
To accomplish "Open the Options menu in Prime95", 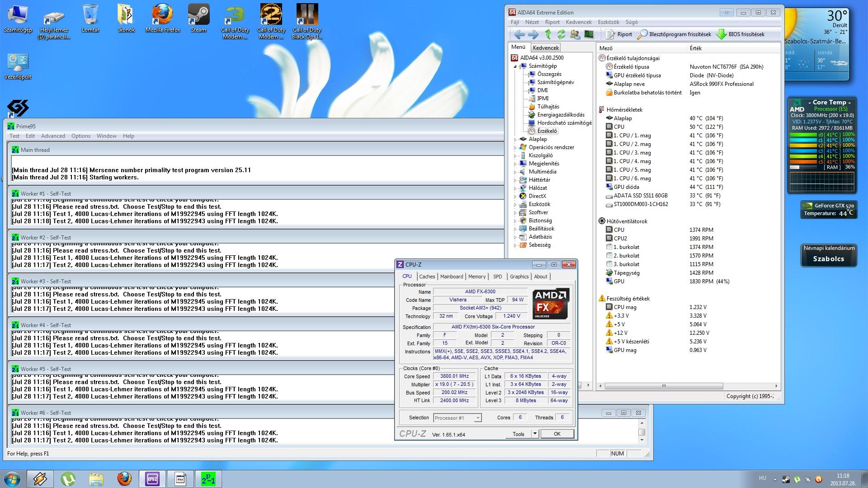I will 81,136.
